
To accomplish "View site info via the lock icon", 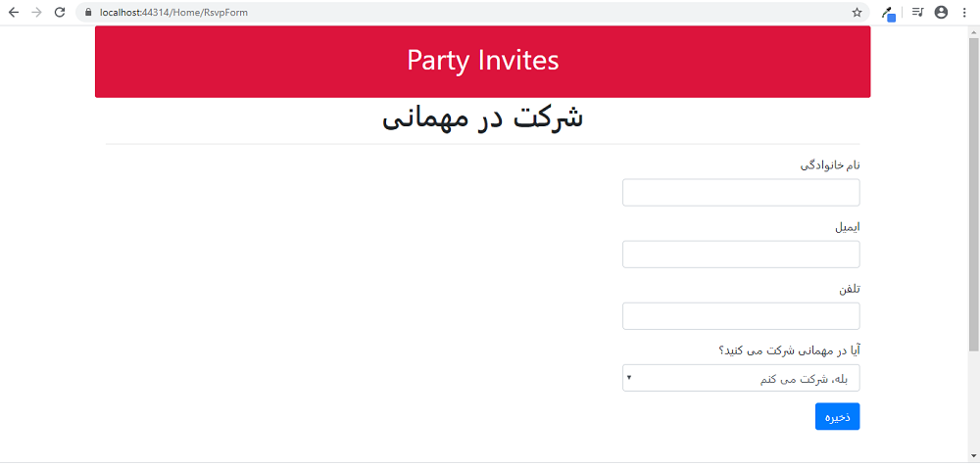I will click(x=87, y=13).
